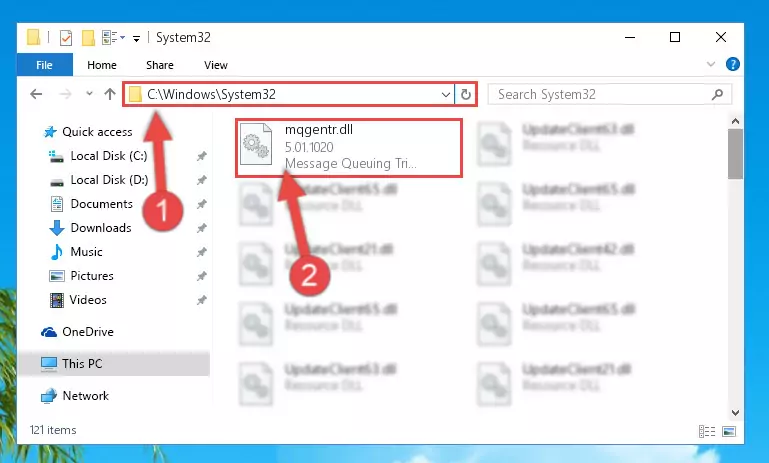This screenshot has width=769, height=463.
Task: Refresh the System32 folder
Action: pyautogui.click(x=466, y=94)
